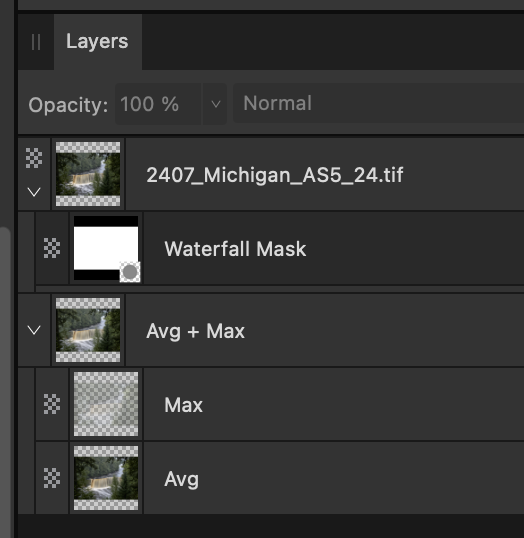Click checker icon on Max layer
The width and height of the screenshot is (524, 538).
coord(52,404)
